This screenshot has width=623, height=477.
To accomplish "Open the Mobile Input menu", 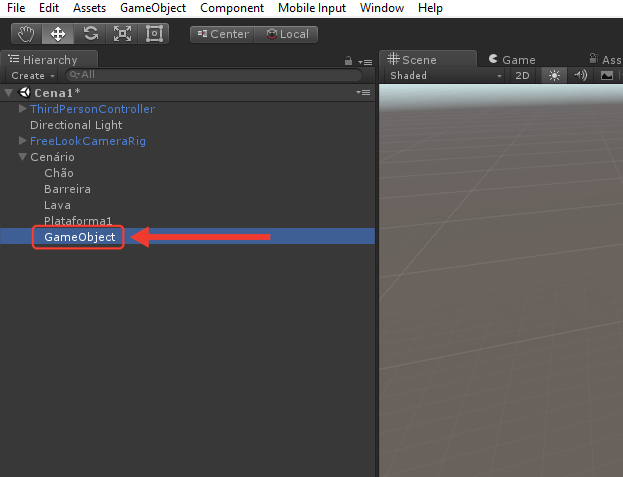I will tap(312, 8).
